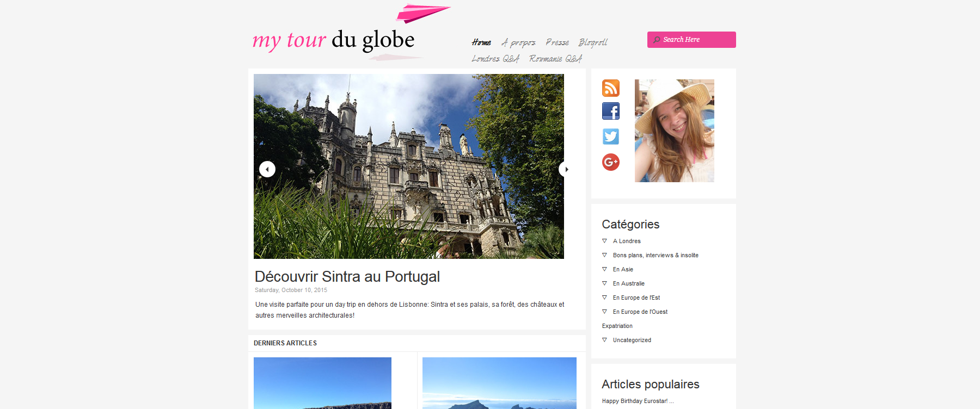Viewport: 980px width, 409px height.
Task: Expand the En Europe de l'Est triangle
Action: click(x=604, y=297)
